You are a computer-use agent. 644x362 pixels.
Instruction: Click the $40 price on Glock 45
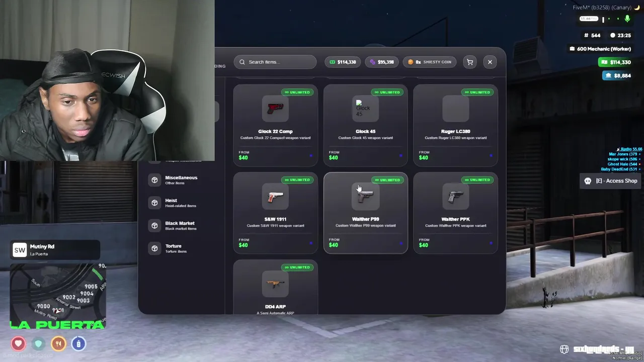(x=334, y=157)
